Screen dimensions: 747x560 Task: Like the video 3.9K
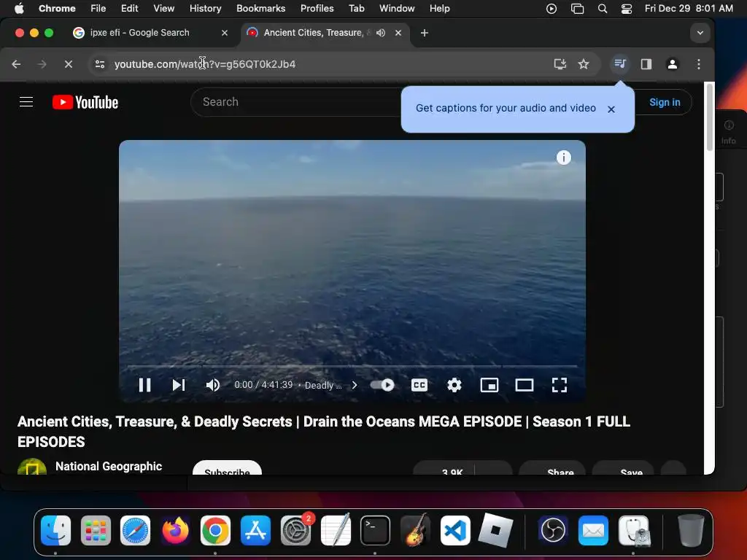tap(444, 468)
